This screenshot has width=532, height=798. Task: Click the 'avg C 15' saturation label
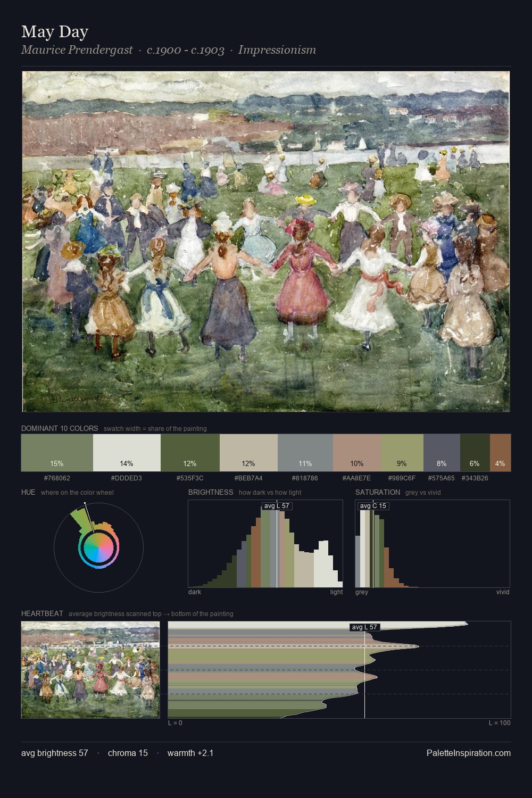coord(373,506)
